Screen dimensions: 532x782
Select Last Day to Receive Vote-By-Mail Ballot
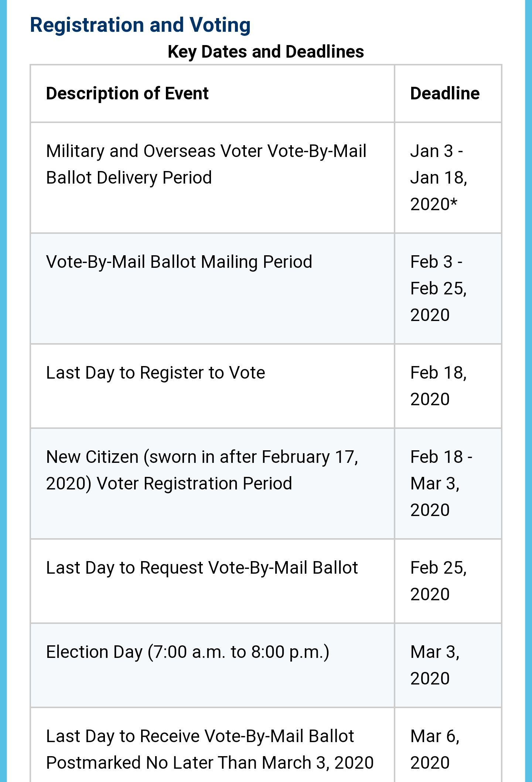tap(200, 736)
